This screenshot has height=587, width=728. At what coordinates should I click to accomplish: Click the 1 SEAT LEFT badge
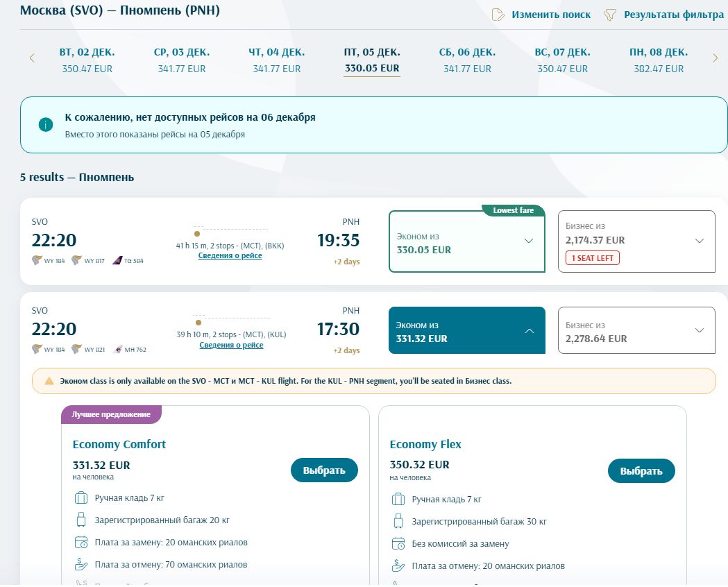click(x=593, y=258)
